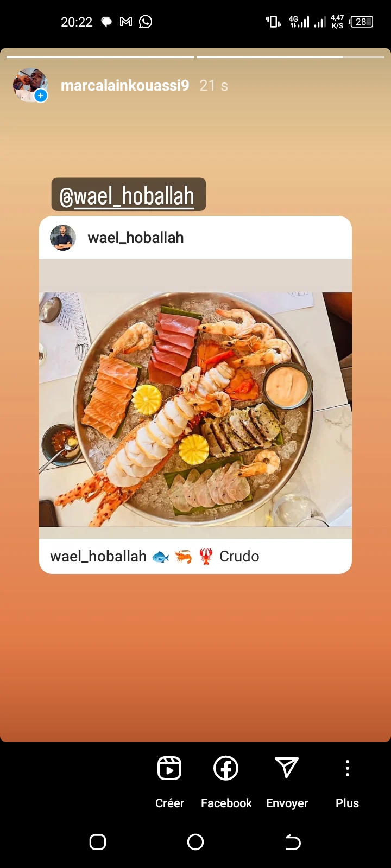Tap the @wael_hoballah mention sticker
Screen dimensions: 391x868
click(x=129, y=195)
